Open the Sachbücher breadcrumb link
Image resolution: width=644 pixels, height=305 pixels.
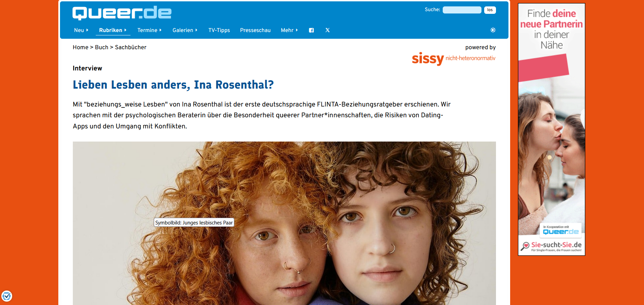(130, 47)
